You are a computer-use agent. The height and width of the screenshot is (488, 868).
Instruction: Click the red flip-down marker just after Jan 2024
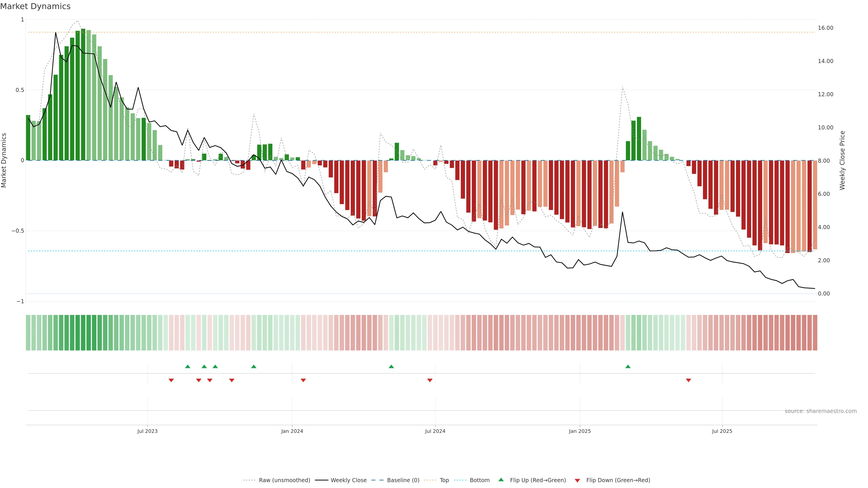pos(303,380)
